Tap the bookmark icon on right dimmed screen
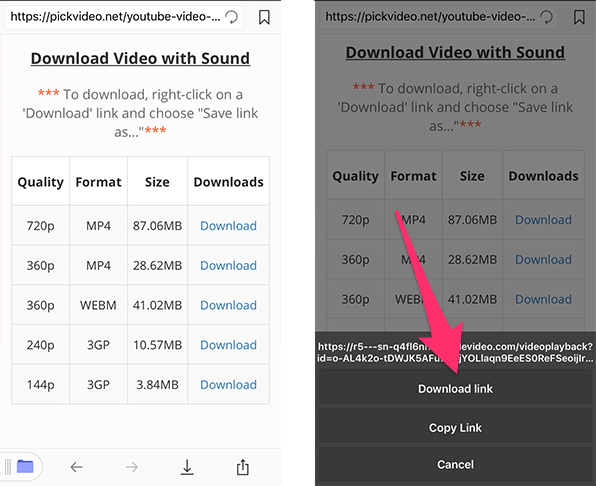This screenshot has height=486, width=596. tap(579, 17)
